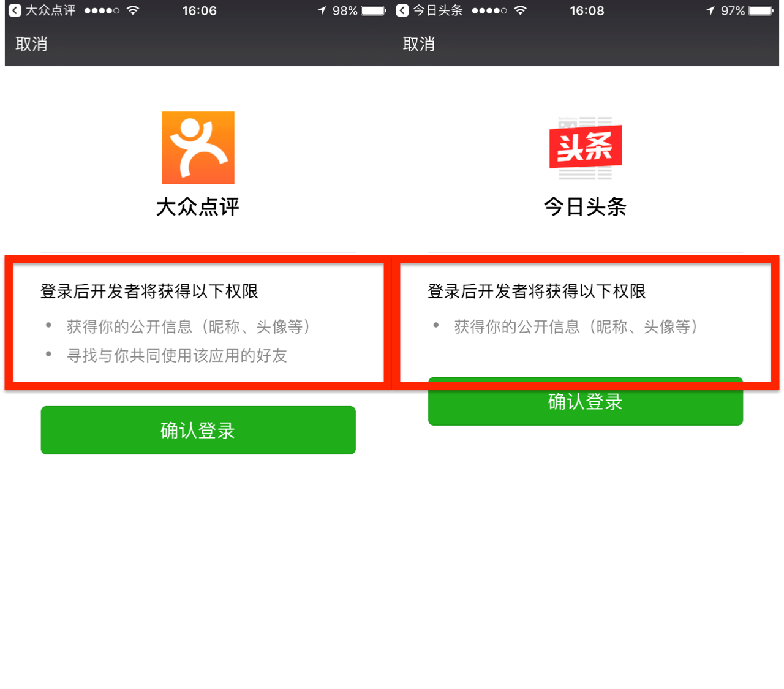Tap back-to-app chevron beside 今日头条 in status bar
This screenshot has width=784, height=689.
tap(402, 10)
